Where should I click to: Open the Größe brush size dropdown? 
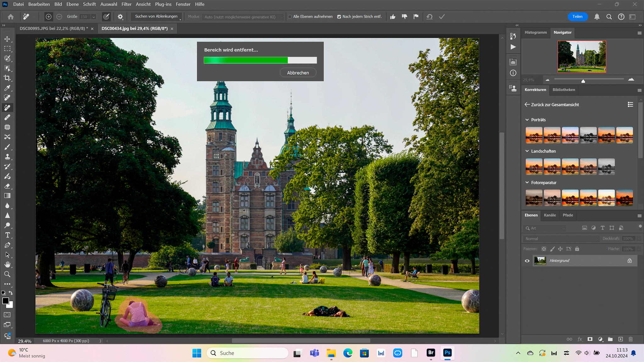(93, 17)
